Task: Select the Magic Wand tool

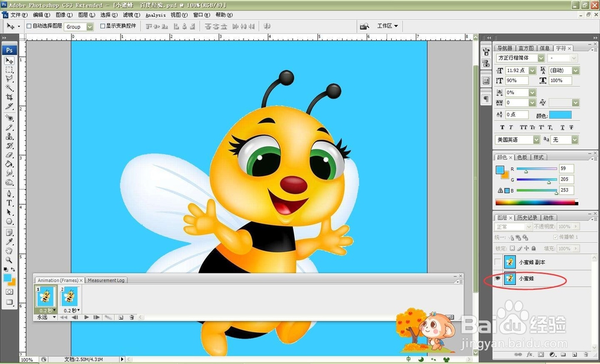Action: point(9,88)
